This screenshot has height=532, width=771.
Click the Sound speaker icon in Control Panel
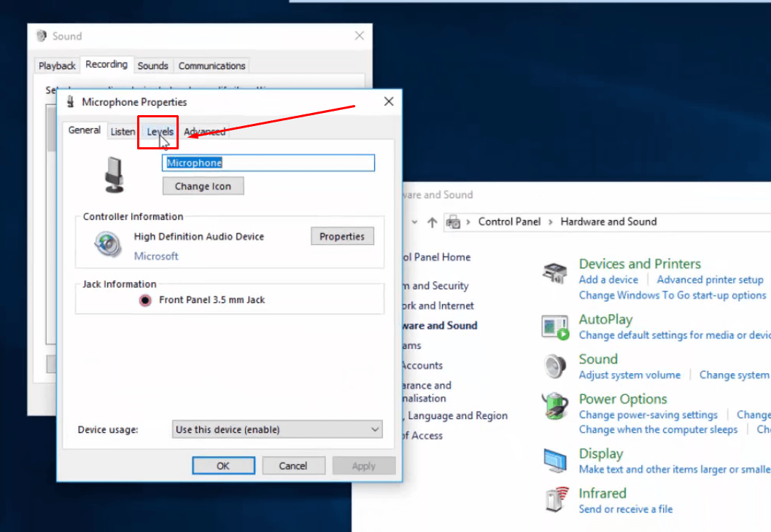pos(554,366)
